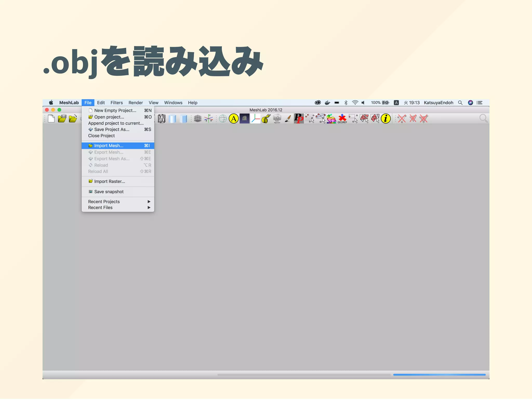532x400 pixels.
Task: Enable wireframe rendering mode icon
Action: (x=162, y=119)
